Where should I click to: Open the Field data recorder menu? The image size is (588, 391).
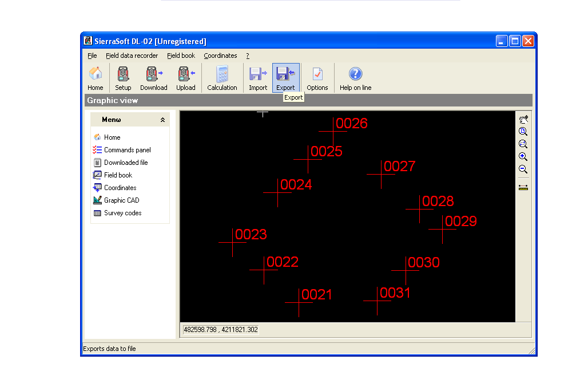pos(132,56)
